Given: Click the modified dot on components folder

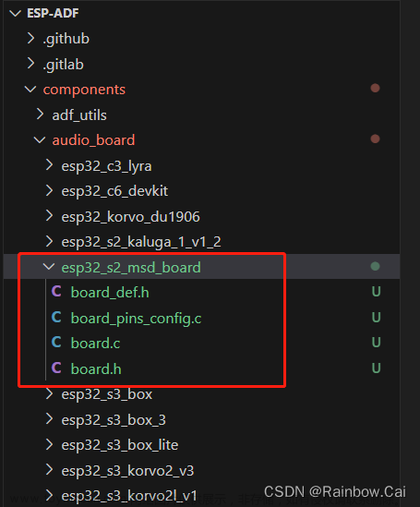Looking at the screenshot, I should pyautogui.click(x=375, y=88).
